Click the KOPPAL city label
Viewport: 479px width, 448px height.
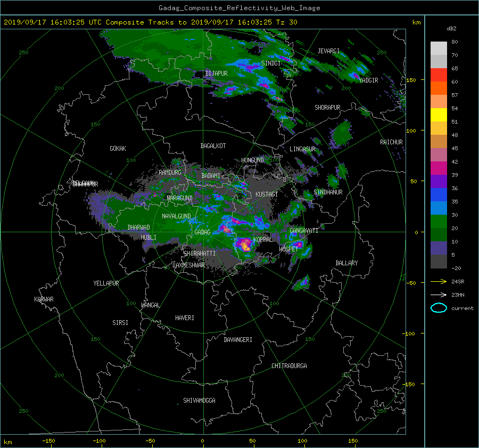tap(263, 239)
